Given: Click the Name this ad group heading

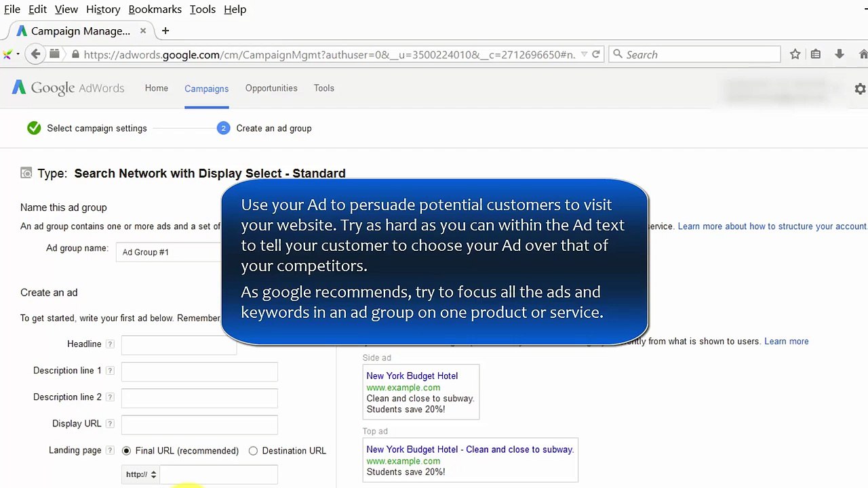Looking at the screenshot, I should point(63,207).
